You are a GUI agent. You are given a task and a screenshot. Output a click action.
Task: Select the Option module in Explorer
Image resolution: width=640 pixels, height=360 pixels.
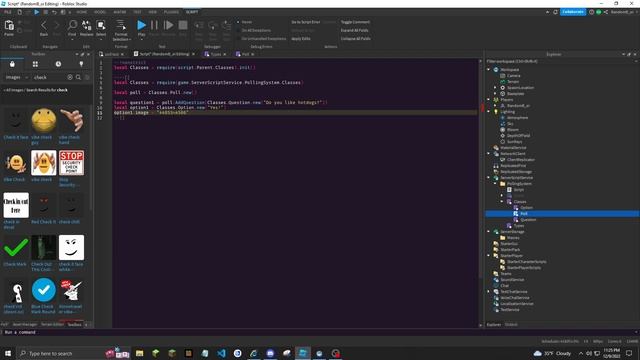[x=527, y=208]
